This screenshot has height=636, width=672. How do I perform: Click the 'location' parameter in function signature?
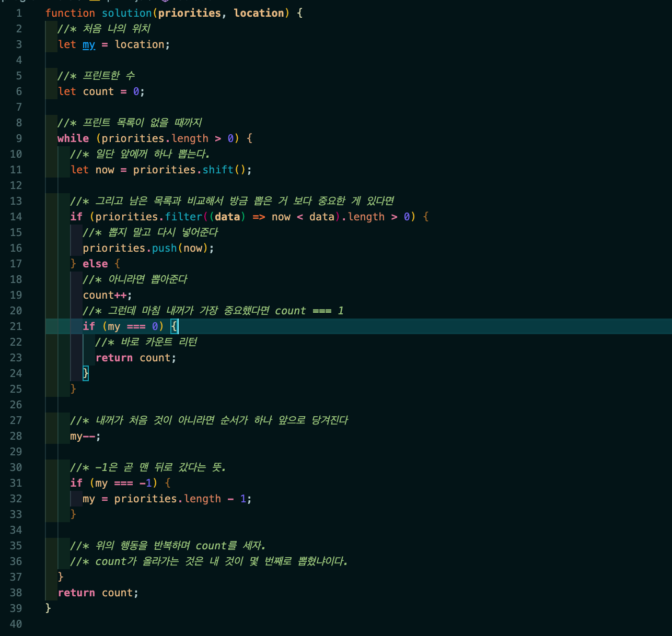pos(259,13)
